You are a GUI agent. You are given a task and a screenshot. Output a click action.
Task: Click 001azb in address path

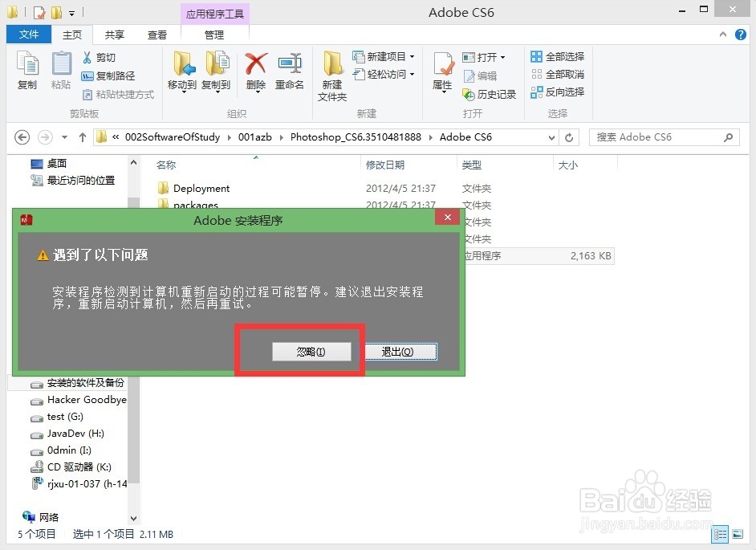pos(255,137)
